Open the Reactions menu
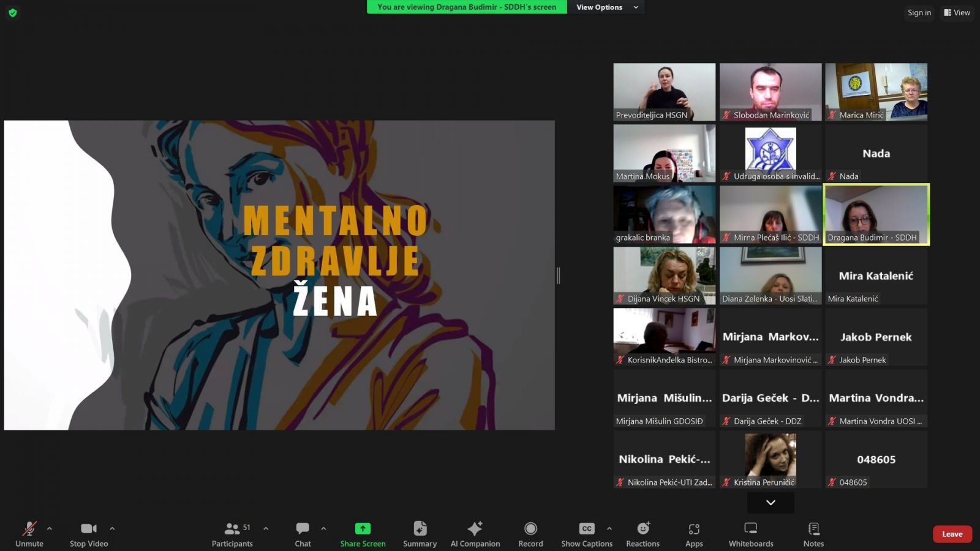 tap(643, 534)
